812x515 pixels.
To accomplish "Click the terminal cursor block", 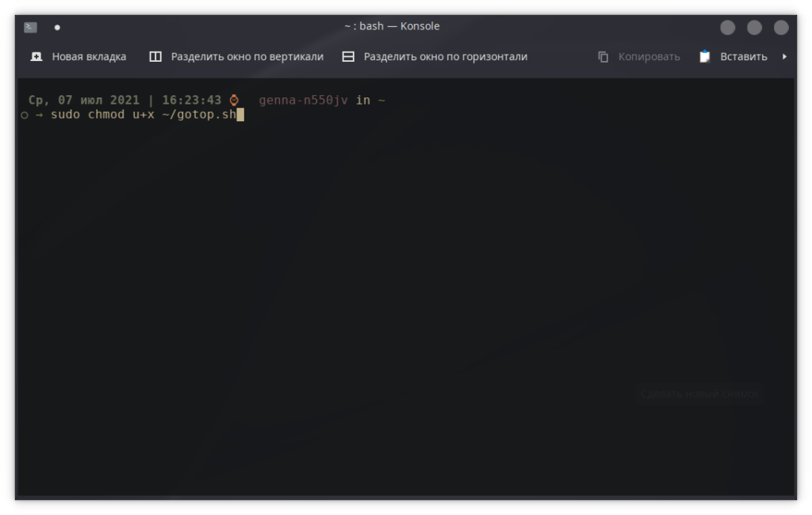I will click(x=240, y=114).
